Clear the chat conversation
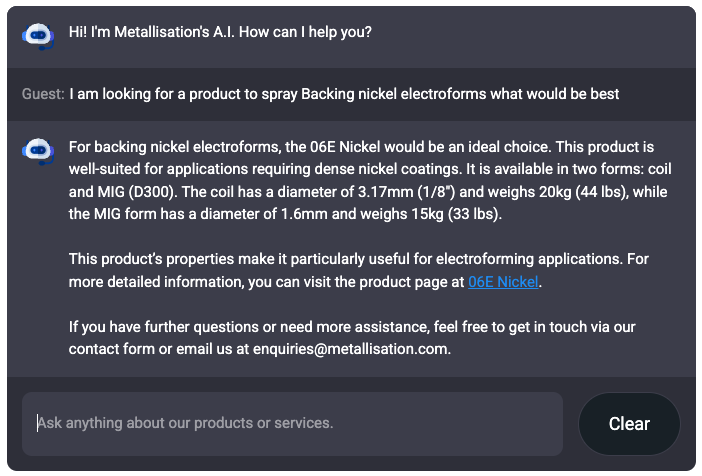The height and width of the screenshot is (476, 702). tap(629, 424)
